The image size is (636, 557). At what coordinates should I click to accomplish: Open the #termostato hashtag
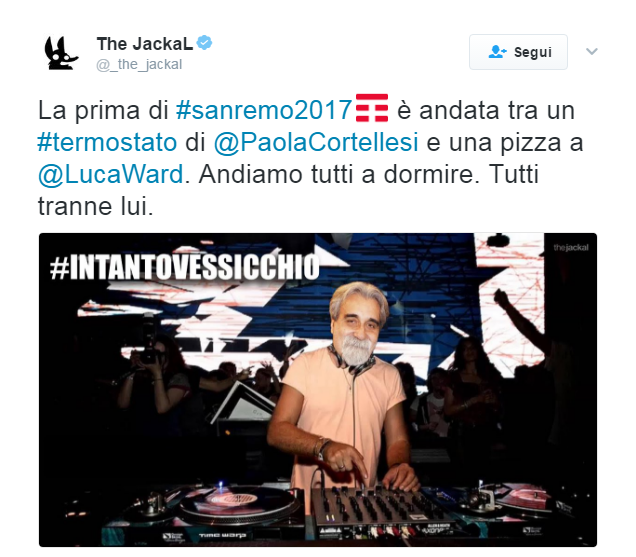(x=107, y=142)
